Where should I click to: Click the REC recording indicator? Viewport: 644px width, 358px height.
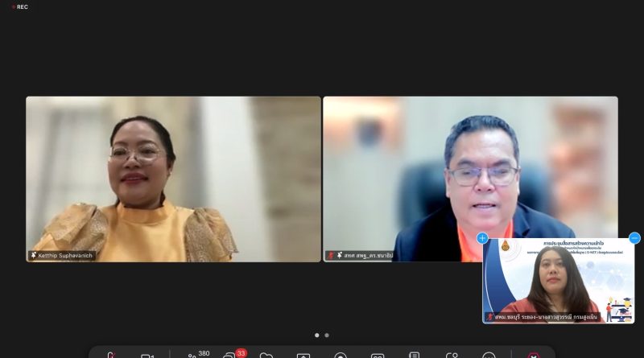point(19,6)
